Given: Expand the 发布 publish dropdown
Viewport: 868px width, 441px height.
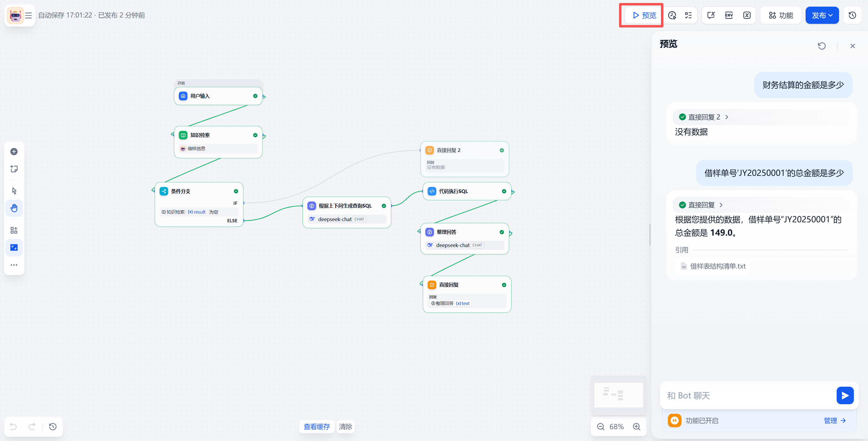Looking at the screenshot, I should coord(822,15).
